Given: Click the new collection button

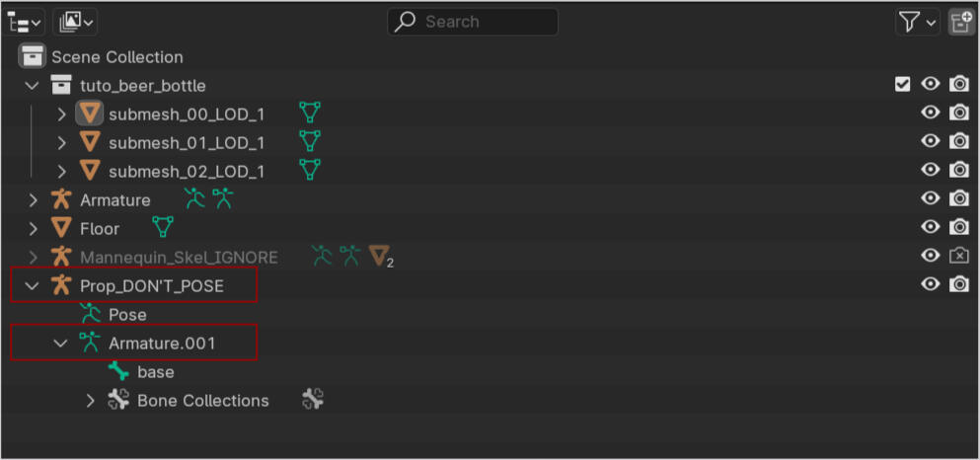Looking at the screenshot, I should 960,22.
